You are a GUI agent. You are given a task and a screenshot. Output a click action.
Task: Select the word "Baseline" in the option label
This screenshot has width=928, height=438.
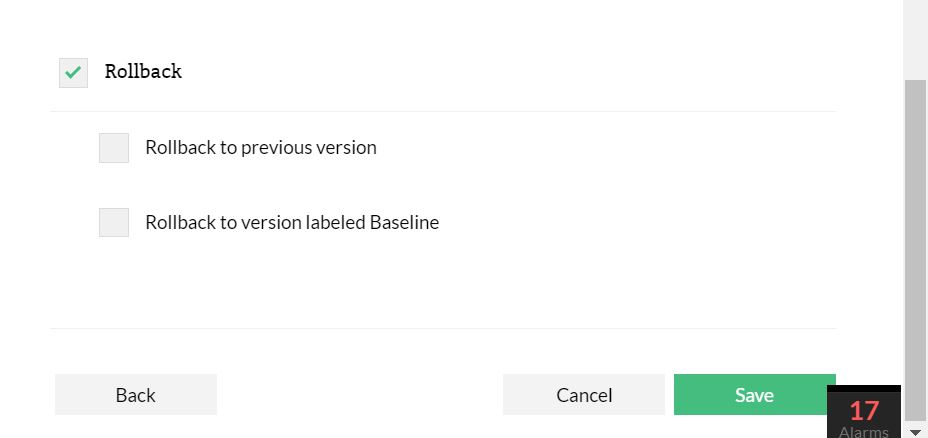coord(404,222)
